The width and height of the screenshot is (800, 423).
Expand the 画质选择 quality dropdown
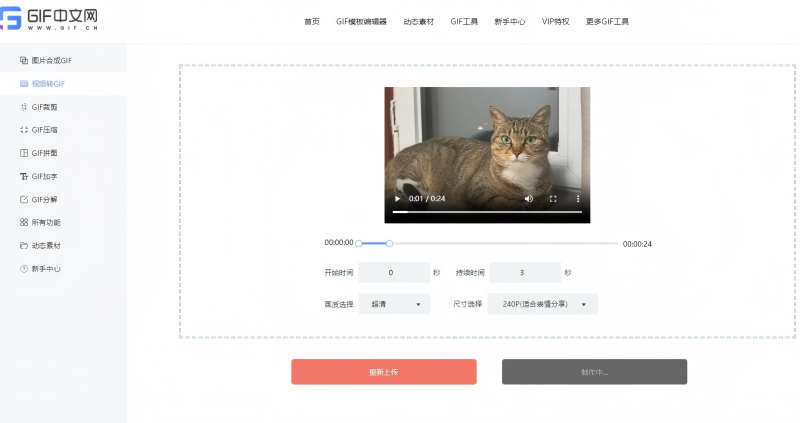point(394,304)
